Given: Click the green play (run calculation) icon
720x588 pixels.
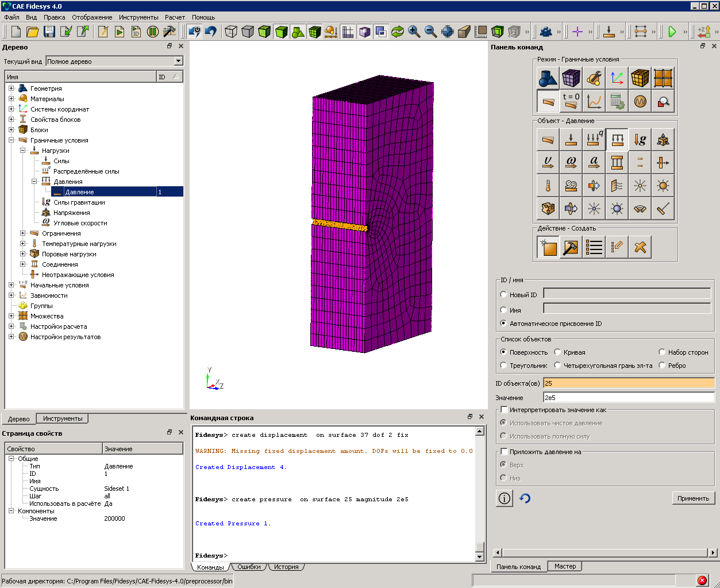Looking at the screenshot, I should pos(672,32).
